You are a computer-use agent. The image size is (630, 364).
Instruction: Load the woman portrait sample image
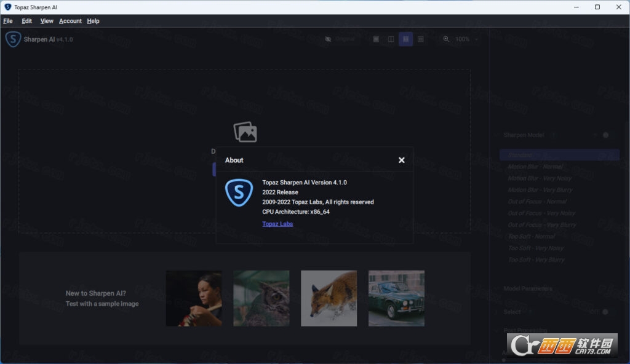(194, 298)
